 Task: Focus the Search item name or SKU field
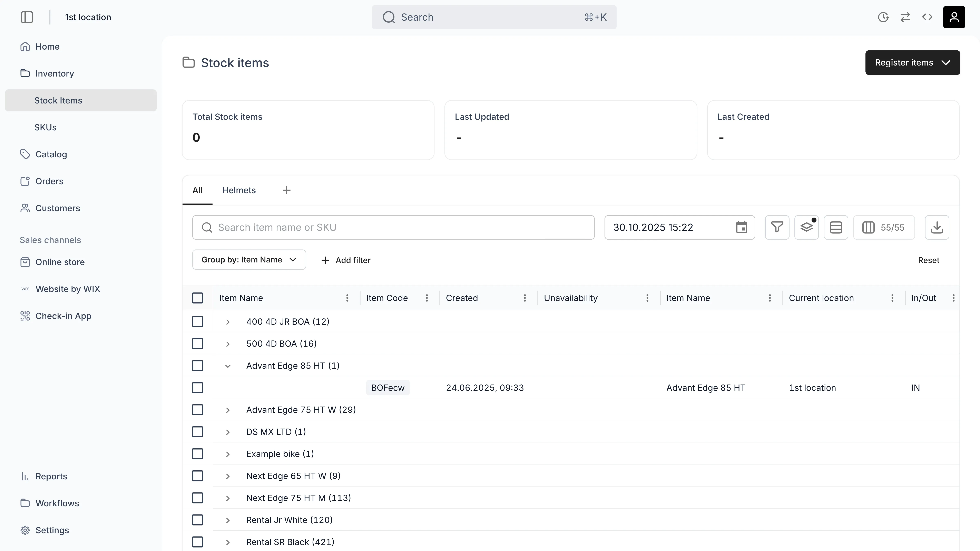[393, 227]
